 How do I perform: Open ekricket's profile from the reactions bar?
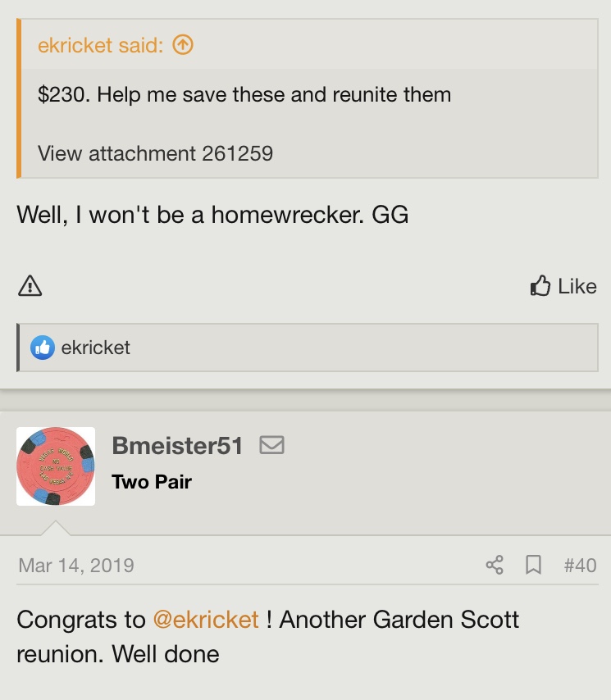tap(95, 348)
